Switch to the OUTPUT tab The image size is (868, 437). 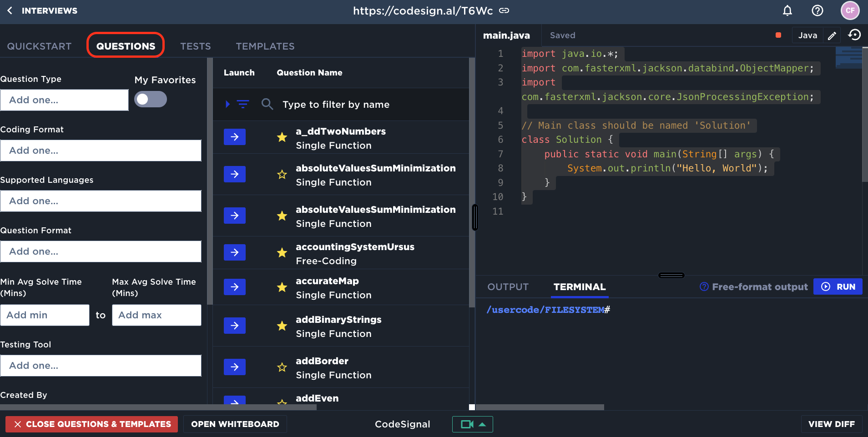point(508,287)
